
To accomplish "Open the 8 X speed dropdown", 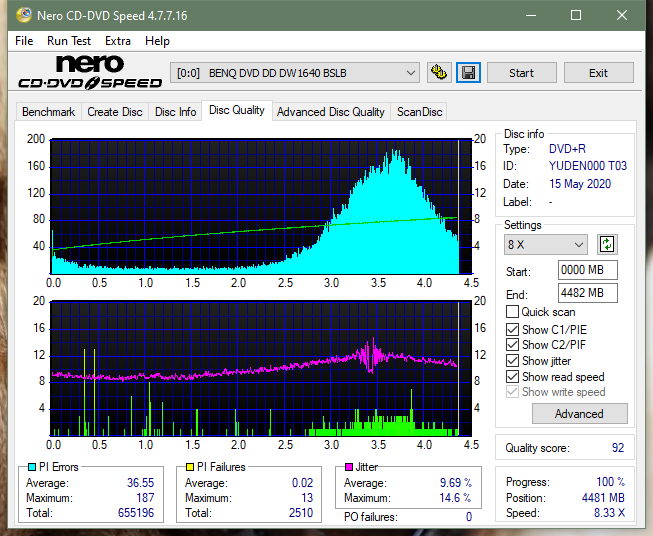I will [546, 244].
